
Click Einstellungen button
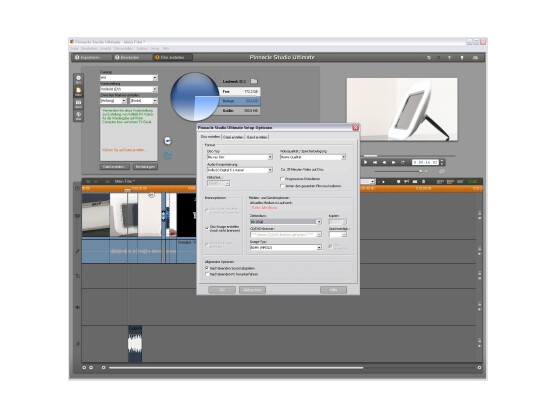[145, 167]
